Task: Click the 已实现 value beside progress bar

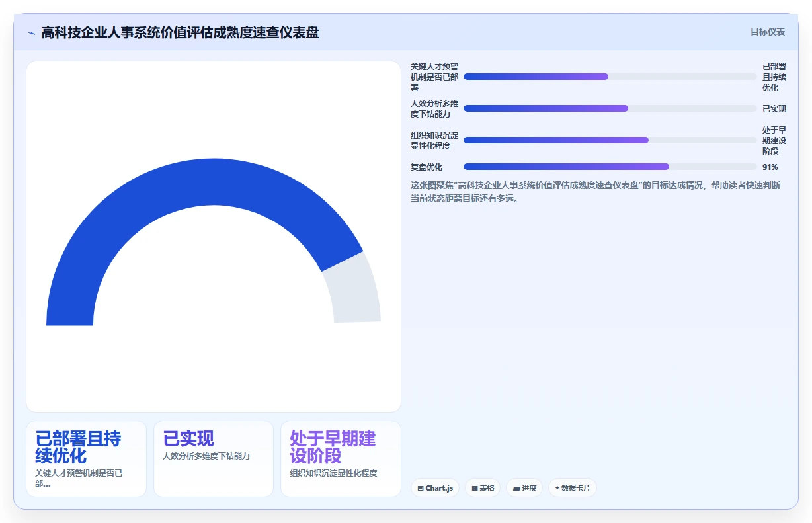Action: click(x=774, y=108)
